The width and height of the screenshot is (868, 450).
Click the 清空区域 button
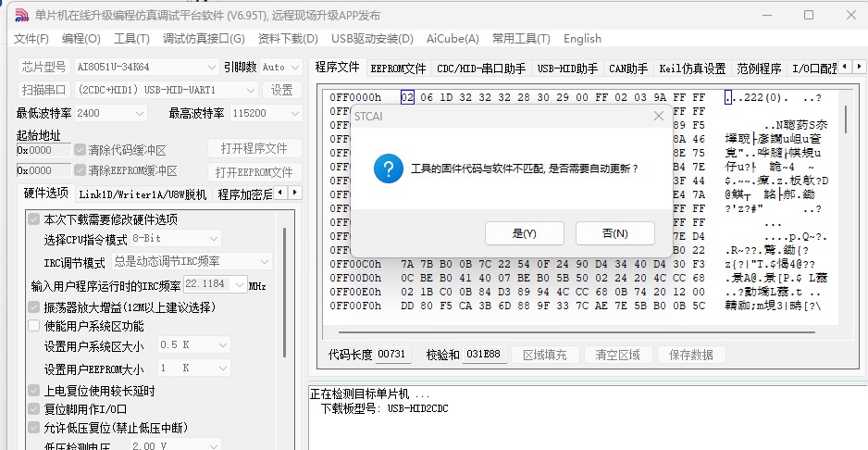[618, 355]
